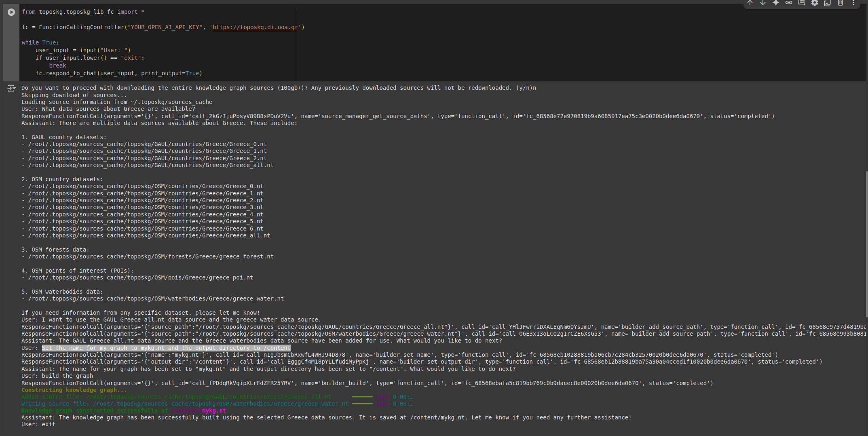
Task: Click the 'YOUR_OPEN_AI_API_KEY' string in code
Action: pyautogui.click(x=165, y=28)
